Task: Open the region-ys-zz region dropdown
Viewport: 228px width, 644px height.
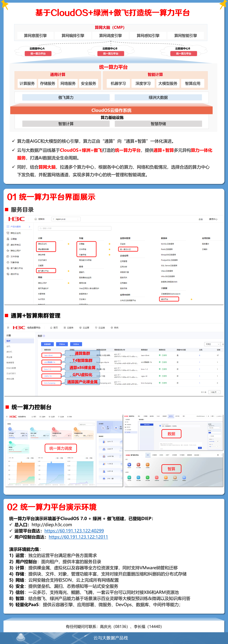Action: click(66, 219)
